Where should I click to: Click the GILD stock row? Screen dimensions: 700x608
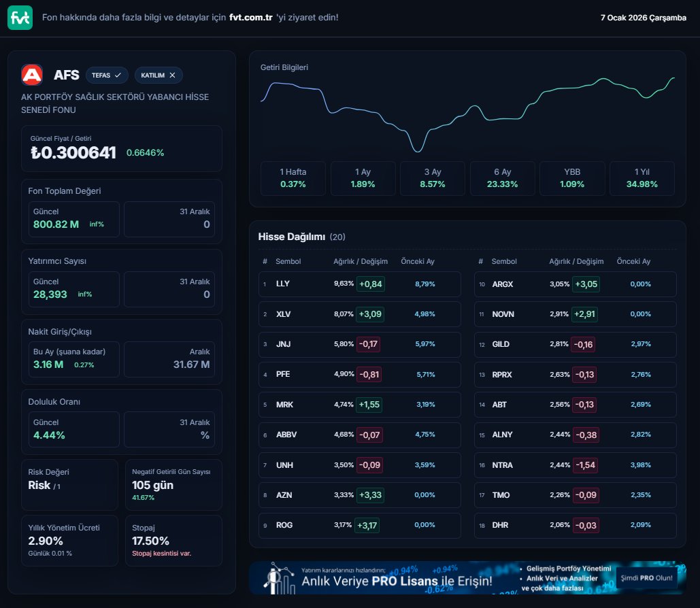tap(575, 344)
